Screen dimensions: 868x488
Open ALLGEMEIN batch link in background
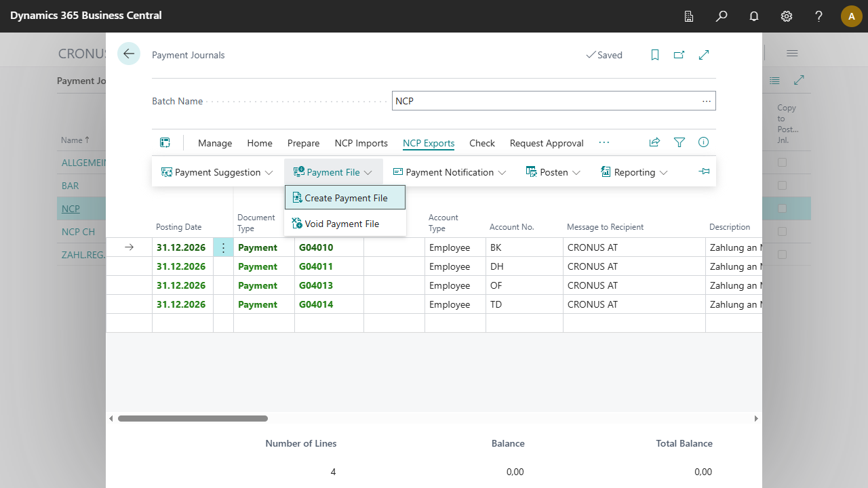[x=83, y=163]
